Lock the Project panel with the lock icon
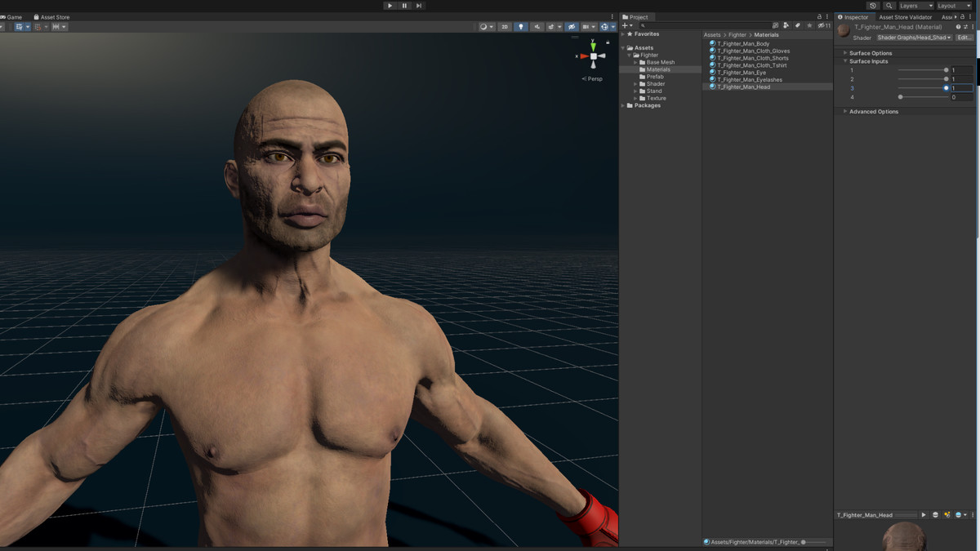The image size is (980, 551). tap(819, 17)
